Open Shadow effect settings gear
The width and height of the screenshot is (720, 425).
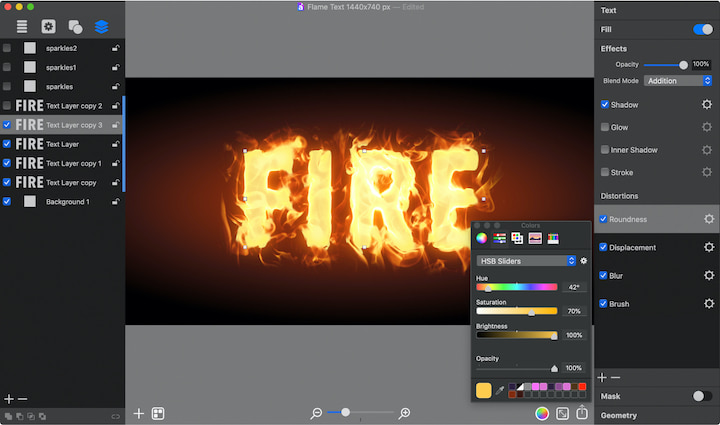point(707,105)
